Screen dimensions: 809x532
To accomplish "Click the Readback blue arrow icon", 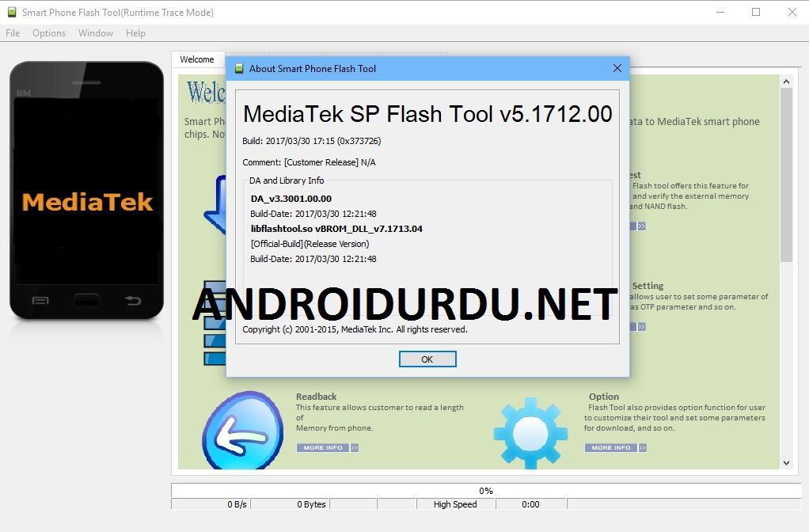I will click(242, 431).
